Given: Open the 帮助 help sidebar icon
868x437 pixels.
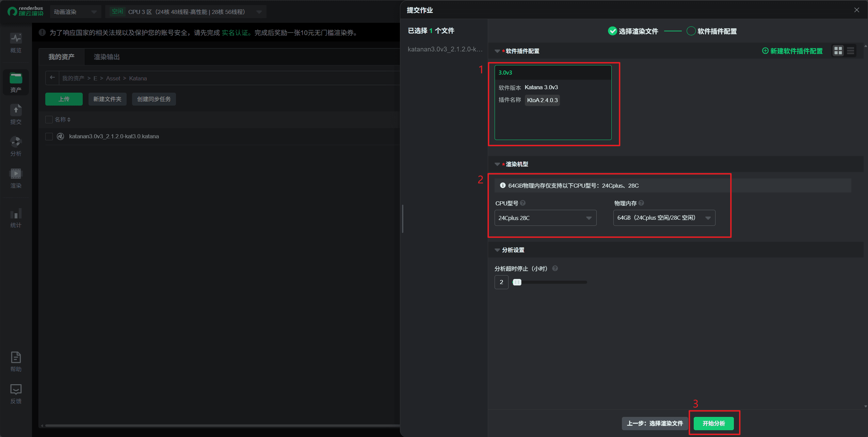Looking at the screenshot, I should pos(16,362).
